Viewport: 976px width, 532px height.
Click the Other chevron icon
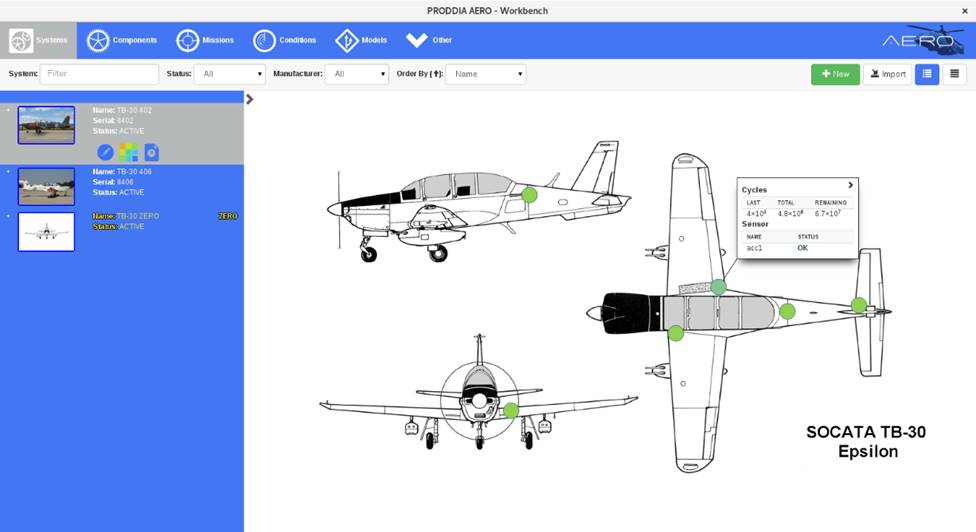[416, 40]
